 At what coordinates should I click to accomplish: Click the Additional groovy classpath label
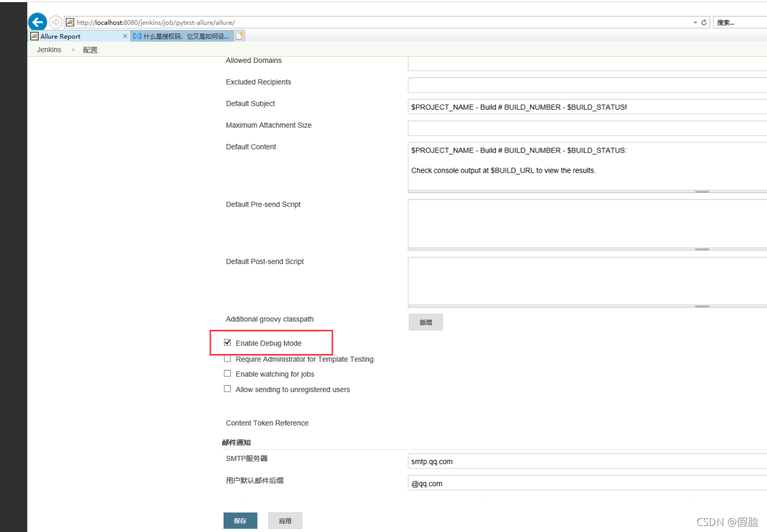point(270,319)
